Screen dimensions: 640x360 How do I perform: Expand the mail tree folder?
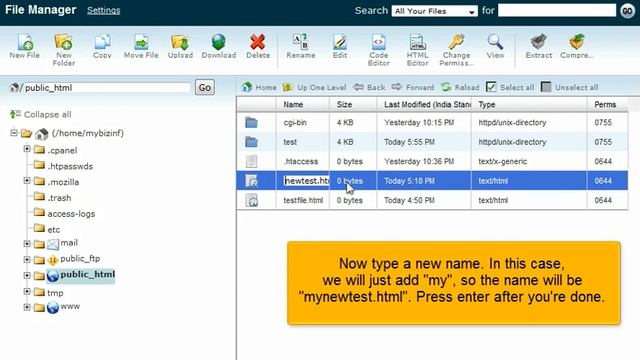(x=27, y=244)
